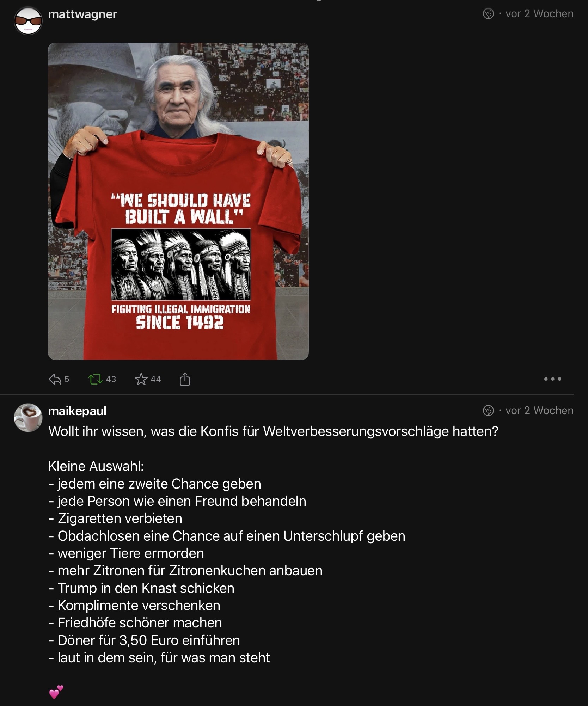Open timestamp 'vor 2 Wochen' of mattwagner's post
Viewport: 588px width, 706px height.
(539, 14)
